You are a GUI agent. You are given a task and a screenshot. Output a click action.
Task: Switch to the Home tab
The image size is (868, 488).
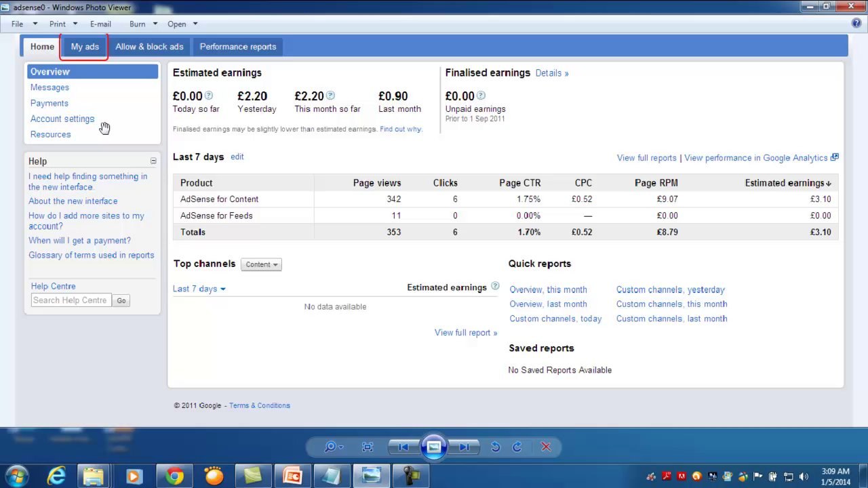(42, 47)
